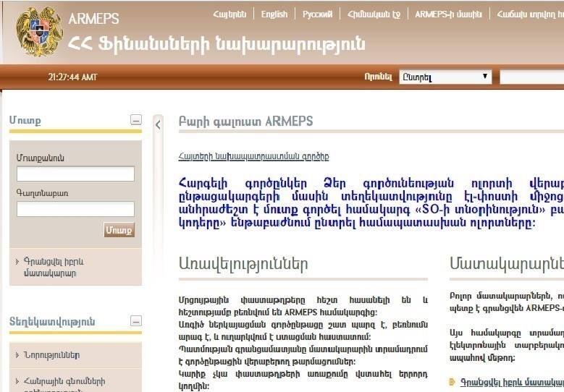Click Գրանցվել իբրև մատակարար link under Մատակարարներ
The image size is (564, 392).
coord(512,382)
